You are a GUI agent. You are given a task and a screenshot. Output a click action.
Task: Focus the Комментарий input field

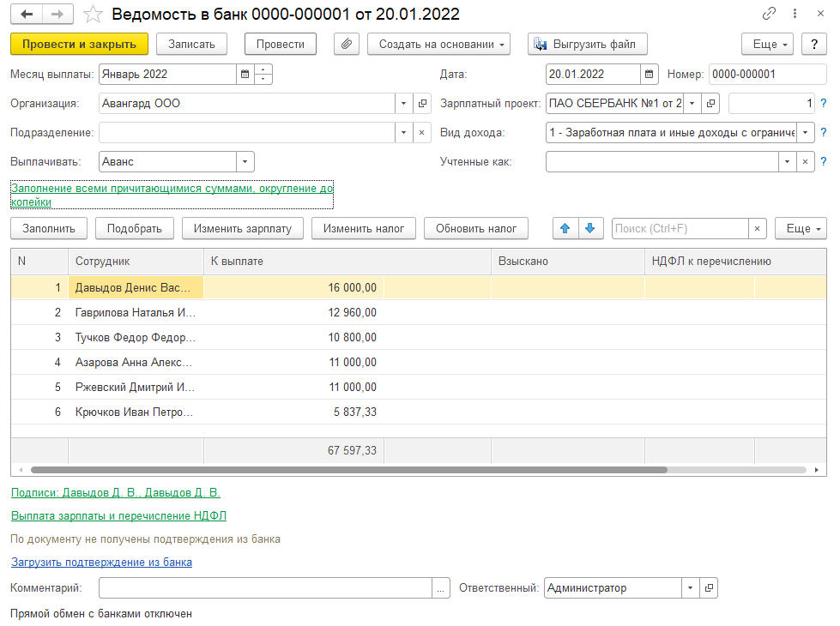[x=266, y=588]
